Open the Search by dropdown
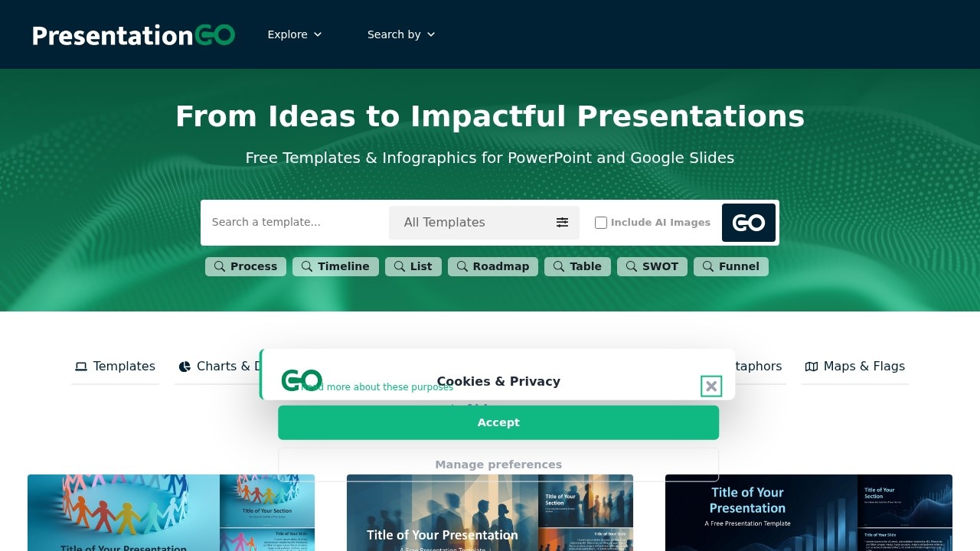Screen dimensions: 980x551 [x=400, y=34]
